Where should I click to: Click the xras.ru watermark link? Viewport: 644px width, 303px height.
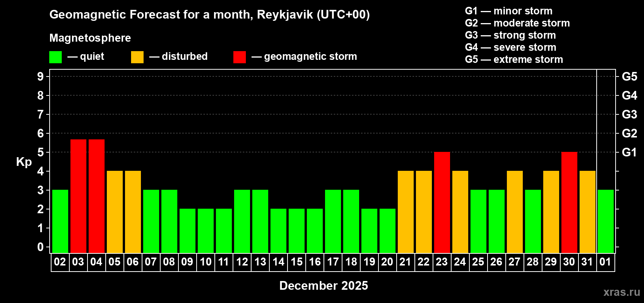[622, 292]
